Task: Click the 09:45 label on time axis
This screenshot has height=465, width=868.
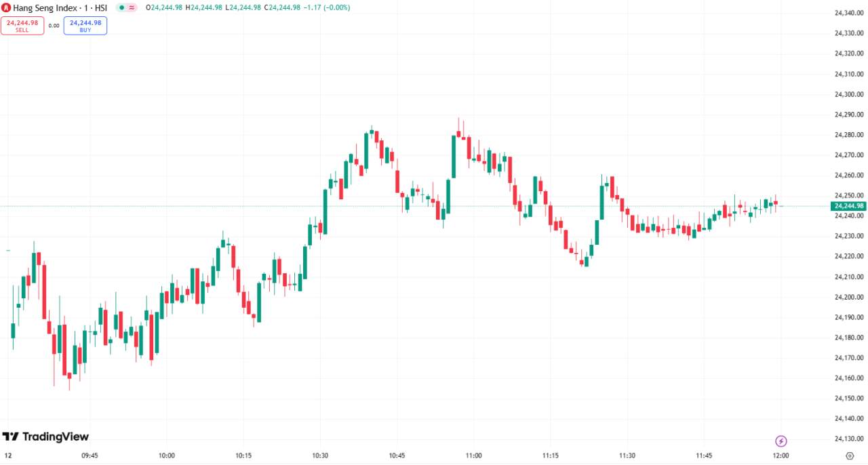Action: click(x=90, y=456)
